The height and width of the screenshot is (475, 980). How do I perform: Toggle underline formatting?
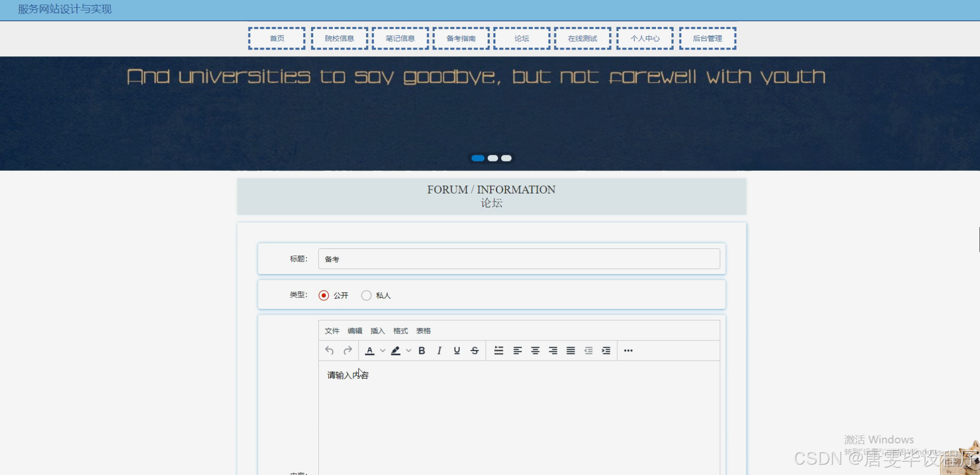tap(457, 350)
